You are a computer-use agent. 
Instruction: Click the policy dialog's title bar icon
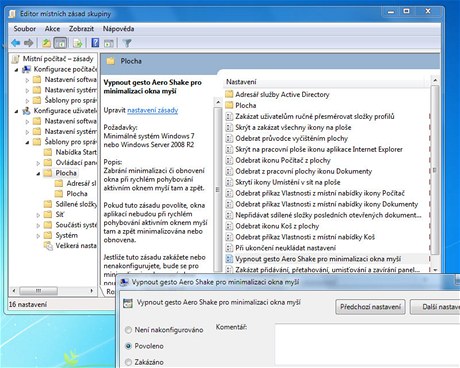pos(124,282)
